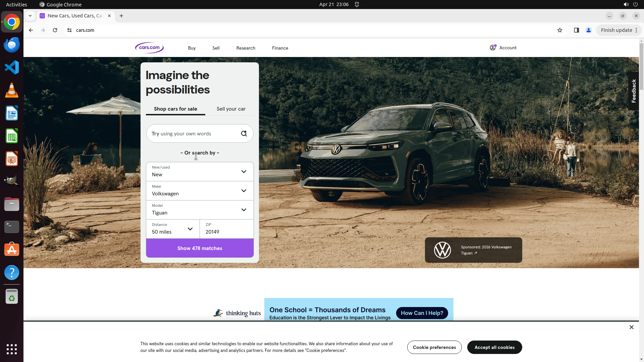Open Cookie preferences
Viewport: 644px width, 362px height.
(x=434, y=347)
